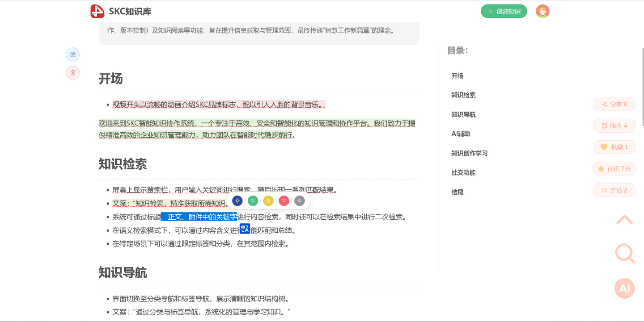644x322 pixels.
Task: Choose the gray highlight color
Action: pos(300,201)
